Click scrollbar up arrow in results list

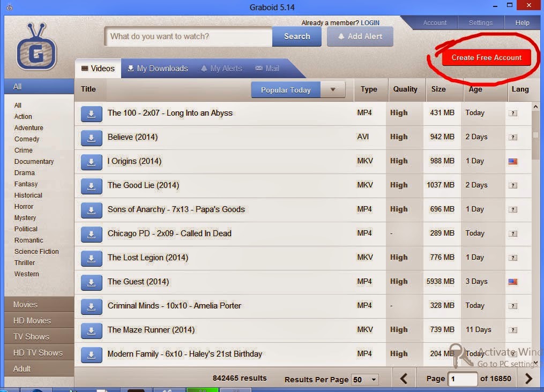pyautogui.click(x=535, y=107)
